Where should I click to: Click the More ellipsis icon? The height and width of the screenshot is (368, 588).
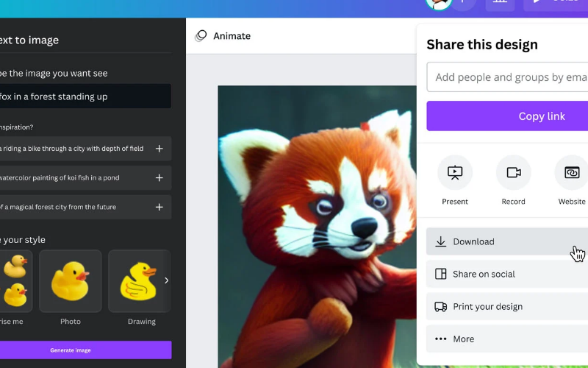440,339
